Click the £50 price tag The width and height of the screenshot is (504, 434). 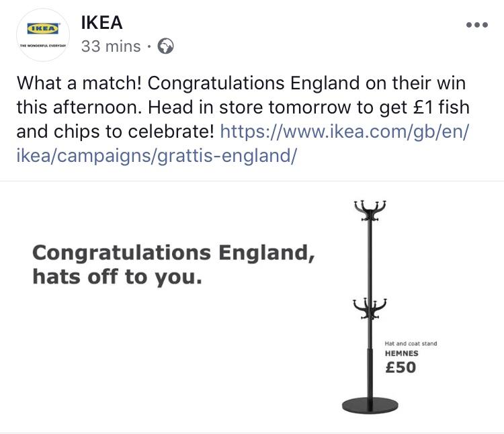[x=401, y=367]
